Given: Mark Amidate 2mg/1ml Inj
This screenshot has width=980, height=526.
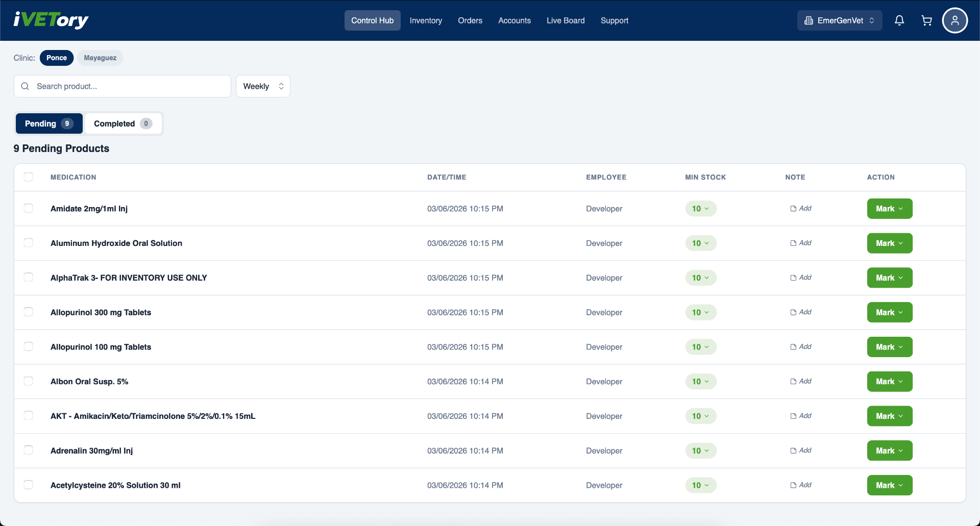Looking at the screenshot, I should pos(890,209).
